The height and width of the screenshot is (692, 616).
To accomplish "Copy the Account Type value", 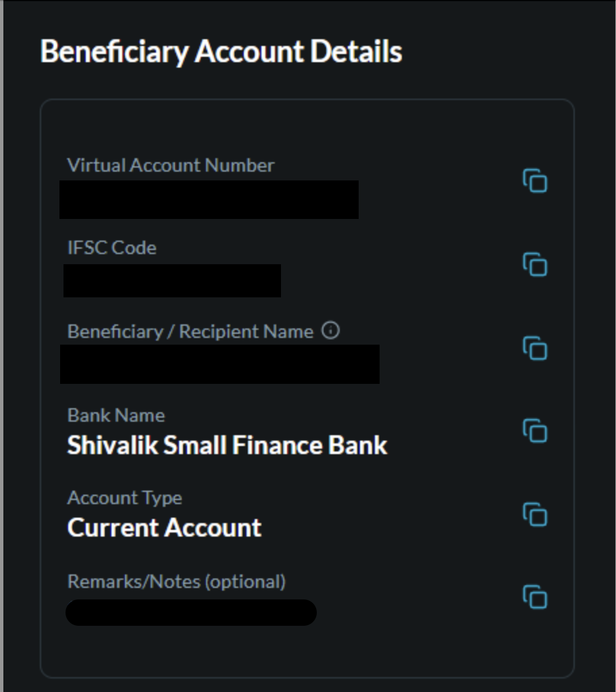I will [x=535, y=514].
